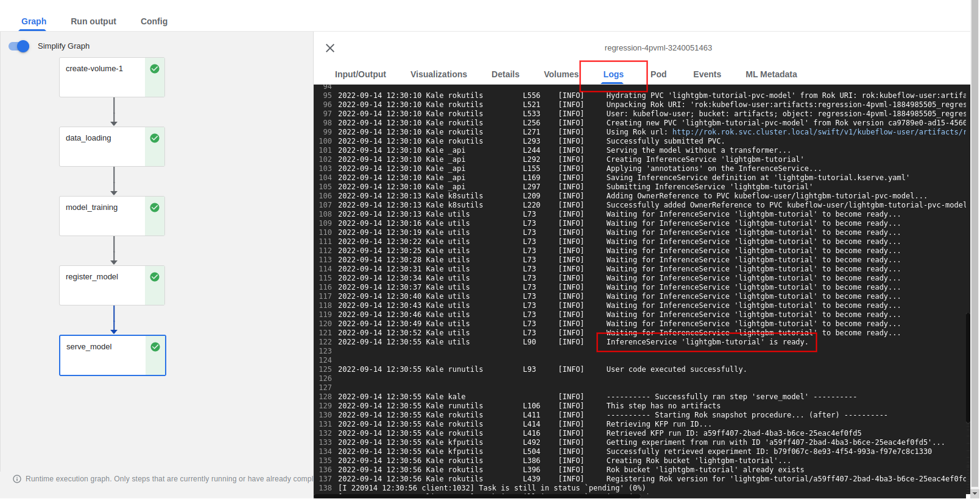Open the Details tab
980x499 pixels.
pos(506,74)
